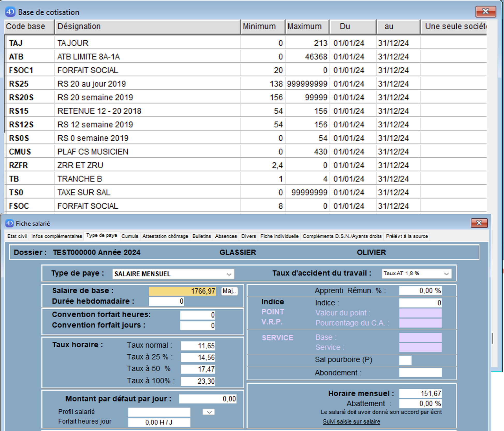Expand the Taux d'accident du travail dropdown

pyautogui.click(x=446, y=274)
